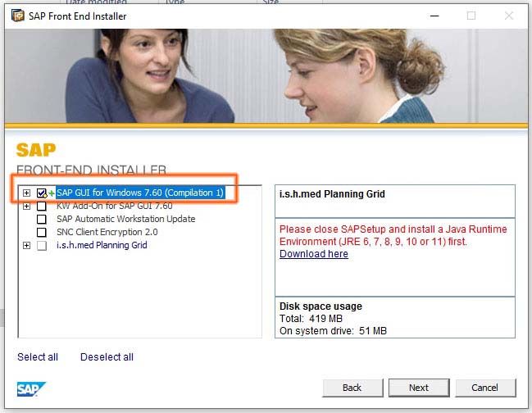Expand the KW Add-On tree node
Viewport: 532px width, 413px height.
(26, 206)
